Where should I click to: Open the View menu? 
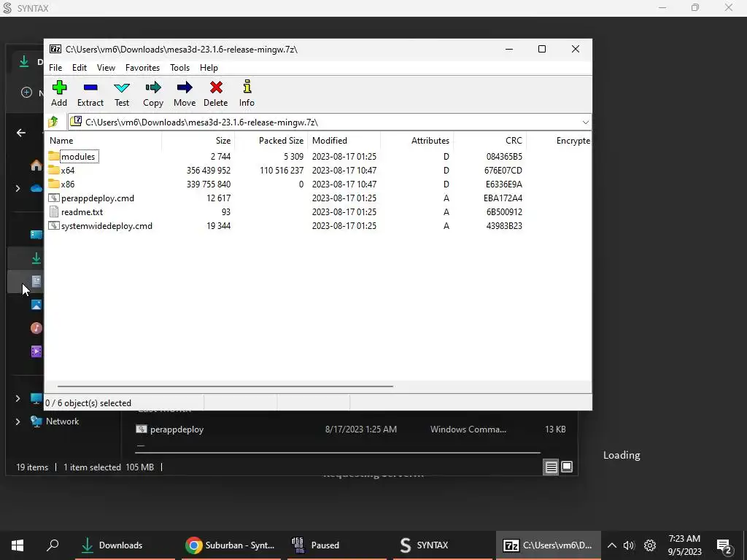tap(107, 68)
